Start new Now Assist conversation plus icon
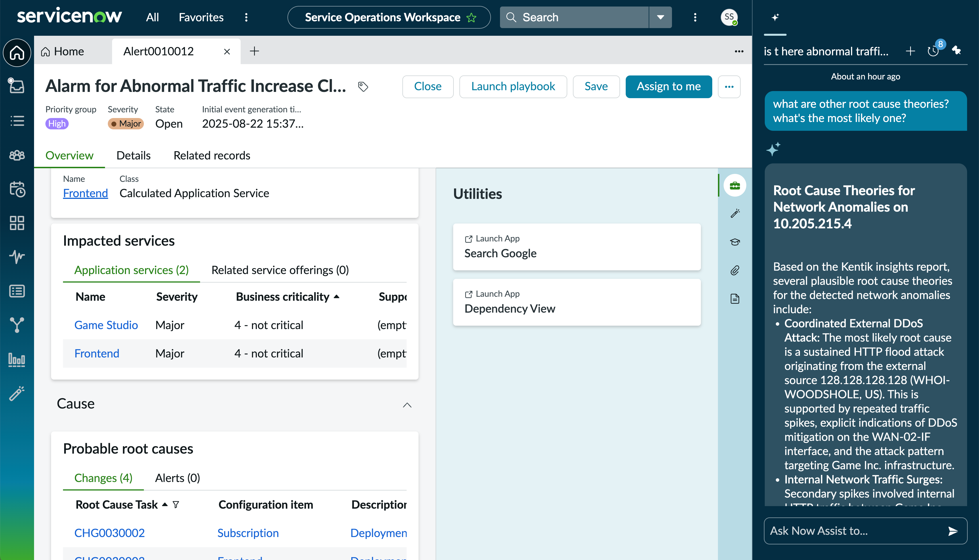This screenshot has width=979, height=560. (911, 51)
